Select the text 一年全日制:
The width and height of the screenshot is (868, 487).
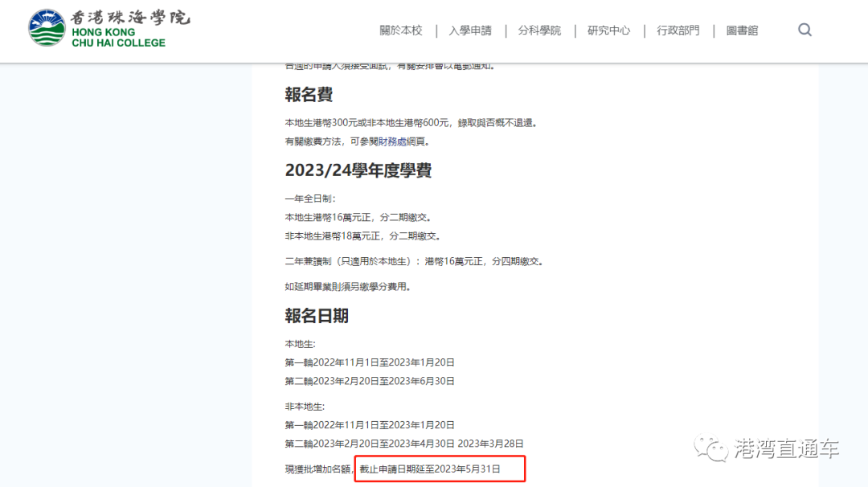tap(310, 198)
